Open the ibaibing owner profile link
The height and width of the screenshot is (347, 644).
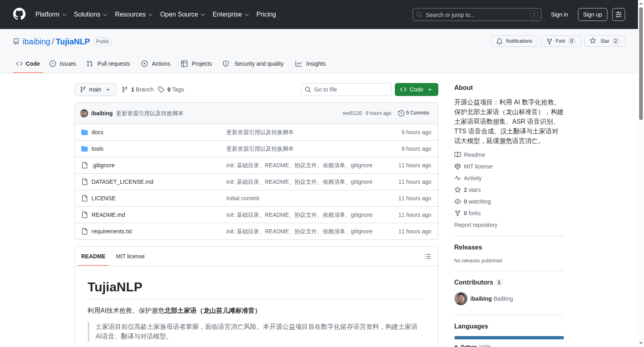[x=36, y=42]
